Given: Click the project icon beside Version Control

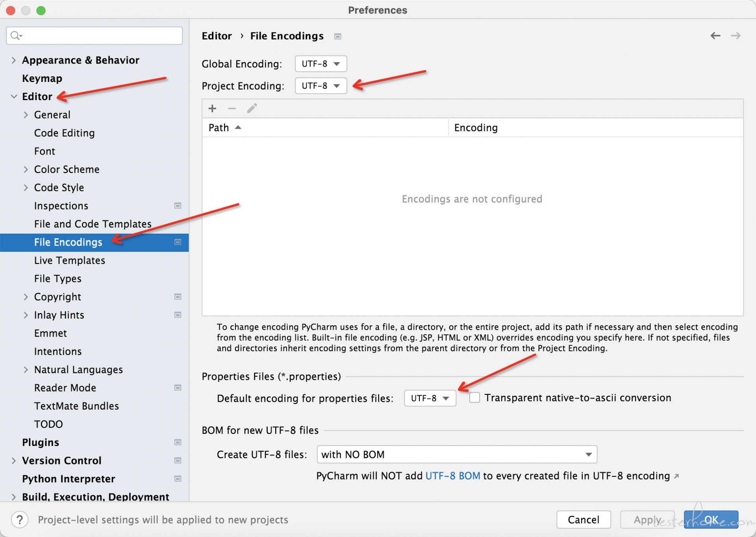Looking at the screenshot, I should point(178,461).
